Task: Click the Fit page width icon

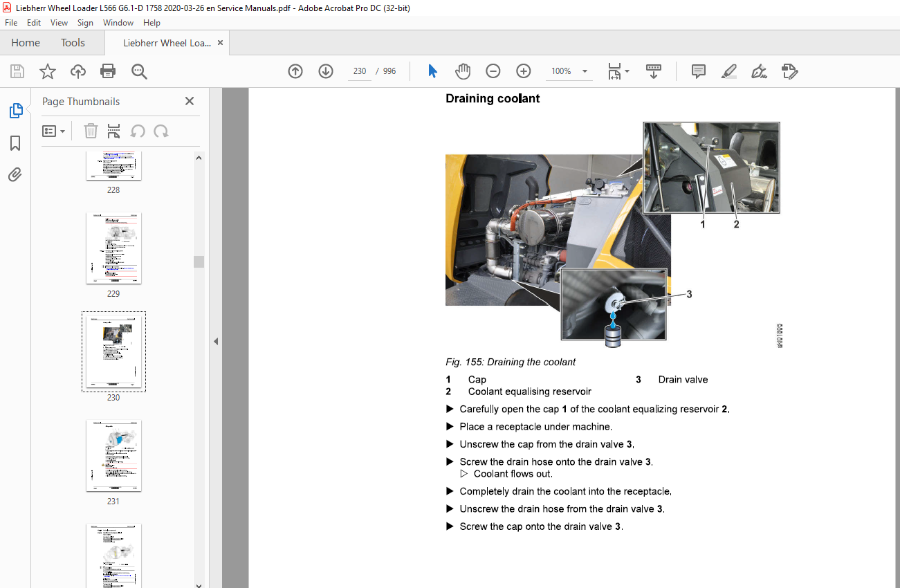Action: (614, 71)
